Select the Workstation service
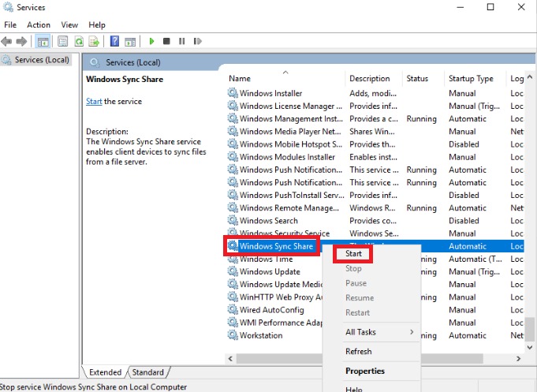 (261, 335)
